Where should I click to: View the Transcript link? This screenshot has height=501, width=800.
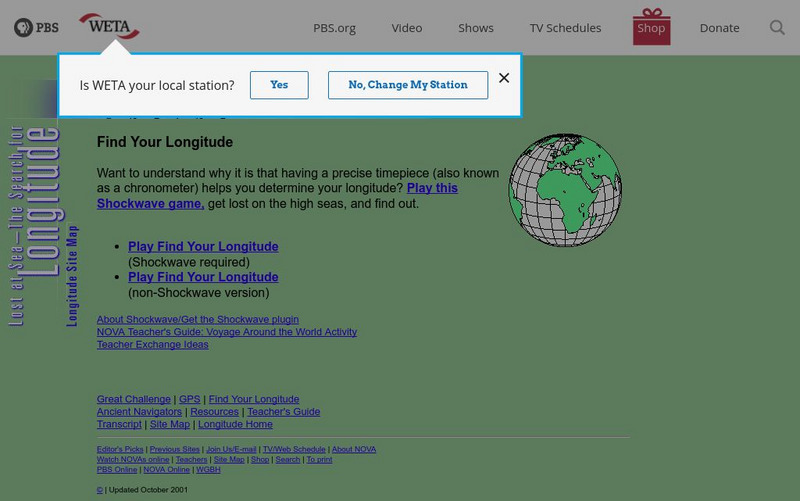click(x=119, y=424)
